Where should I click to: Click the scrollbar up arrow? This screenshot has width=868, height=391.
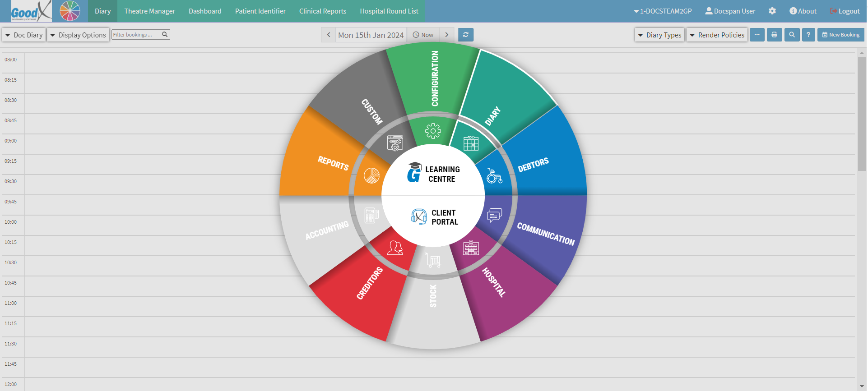pos(862,53)
